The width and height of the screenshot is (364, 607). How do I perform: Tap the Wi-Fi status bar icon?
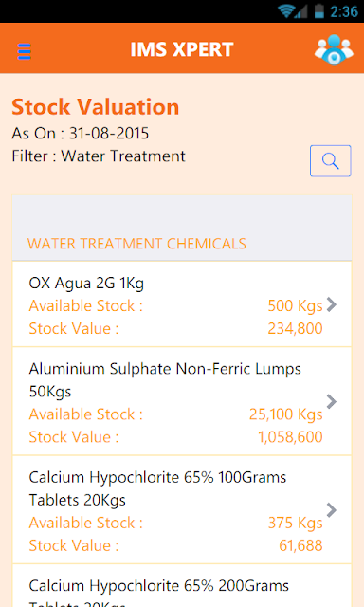tap(286, 10)
